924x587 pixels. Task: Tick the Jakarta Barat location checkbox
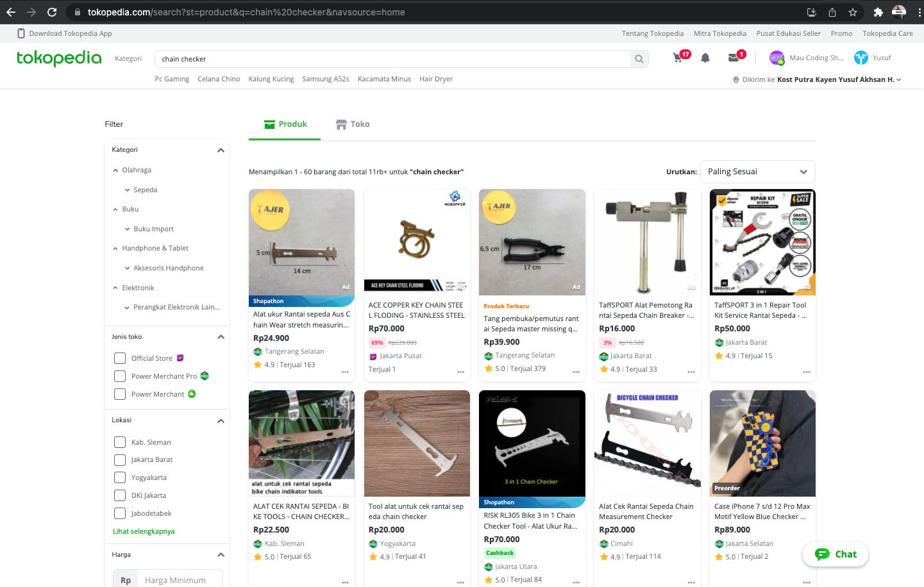pyautogui.click(x=120, y=460)
